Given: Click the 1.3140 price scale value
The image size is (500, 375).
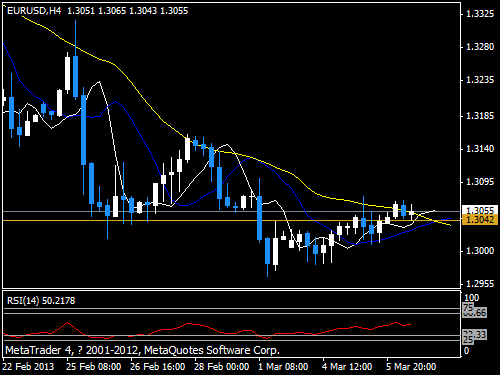Looking at the screenshot, I should point(480,149).
